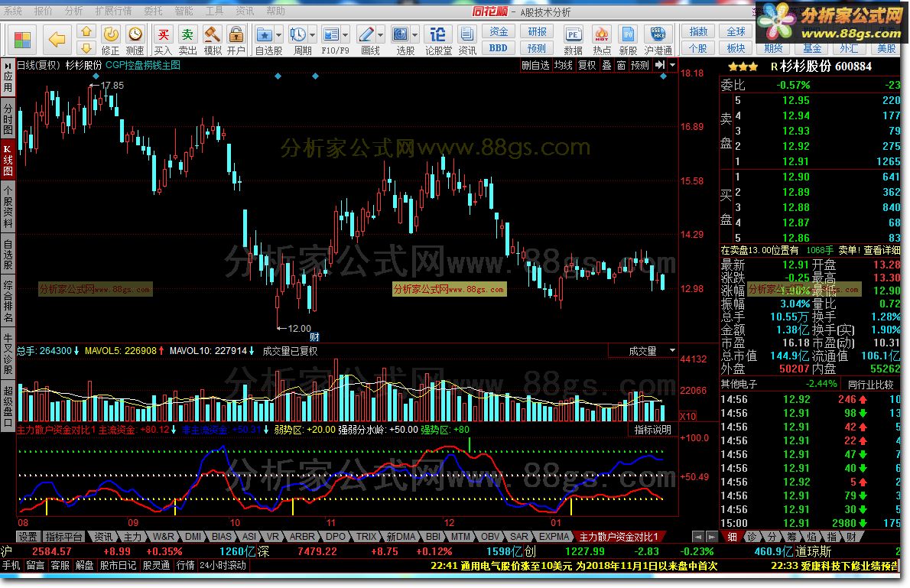The width and height of the screenshot is (910, 588).
Task: Open the 智能 menu
Action: coord(184,11)
